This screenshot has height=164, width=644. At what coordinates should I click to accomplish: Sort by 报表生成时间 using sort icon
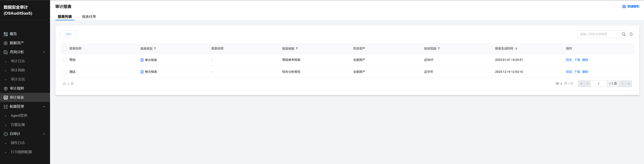coord(516,49)
